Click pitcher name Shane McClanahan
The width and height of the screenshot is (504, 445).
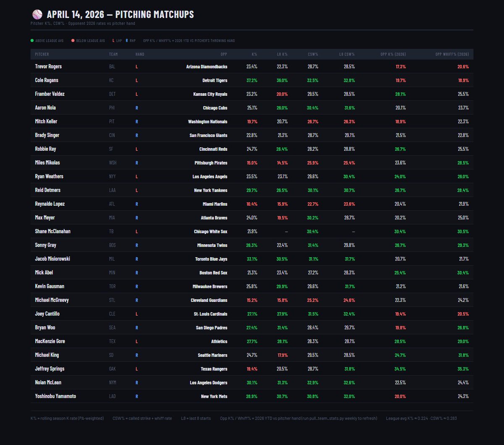[x=52, y=231]
